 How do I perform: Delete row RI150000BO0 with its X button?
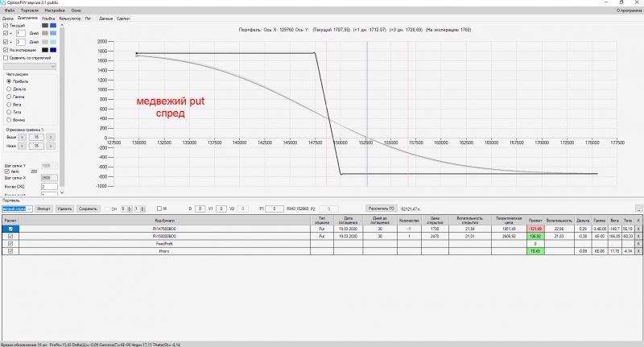pyautogui.click(x=638, y=236)
